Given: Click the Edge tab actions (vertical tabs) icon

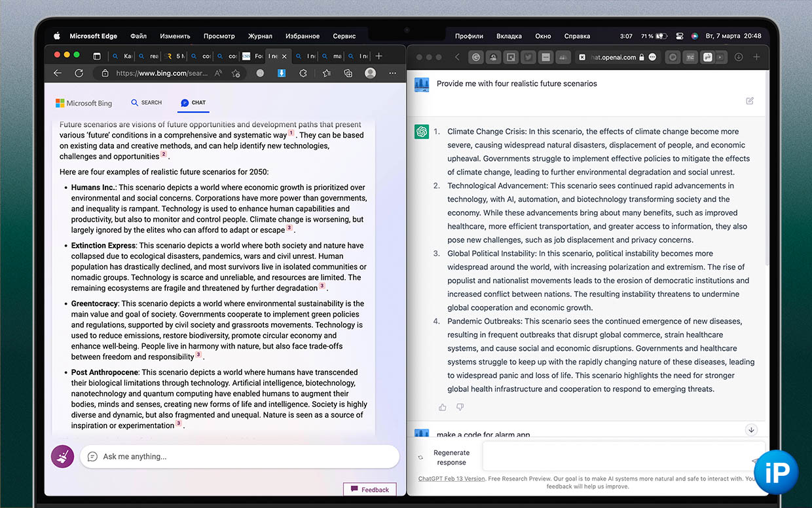Looking at the screenshot, I should click(x=97, y=56).
